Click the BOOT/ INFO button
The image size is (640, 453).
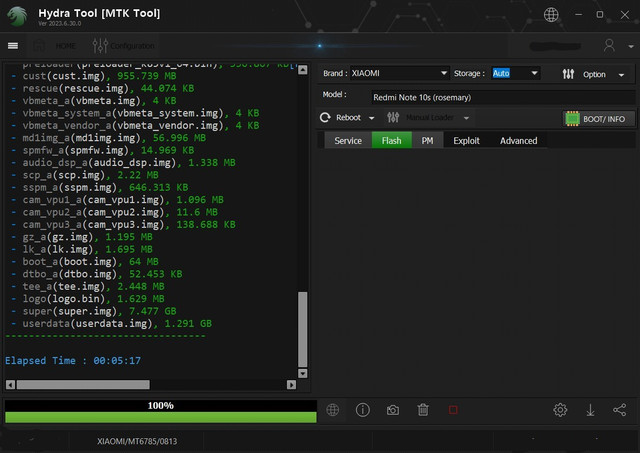[x=599, y=119]
